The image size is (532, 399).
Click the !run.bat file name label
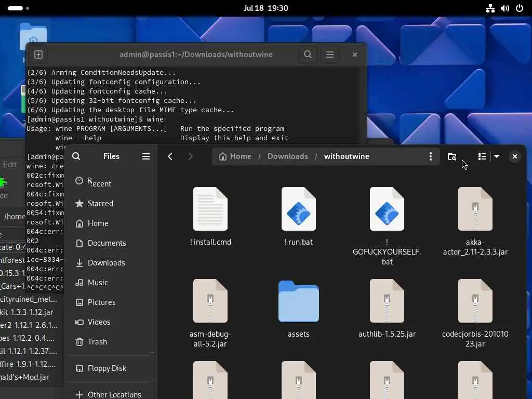click(x=299, y=242)
